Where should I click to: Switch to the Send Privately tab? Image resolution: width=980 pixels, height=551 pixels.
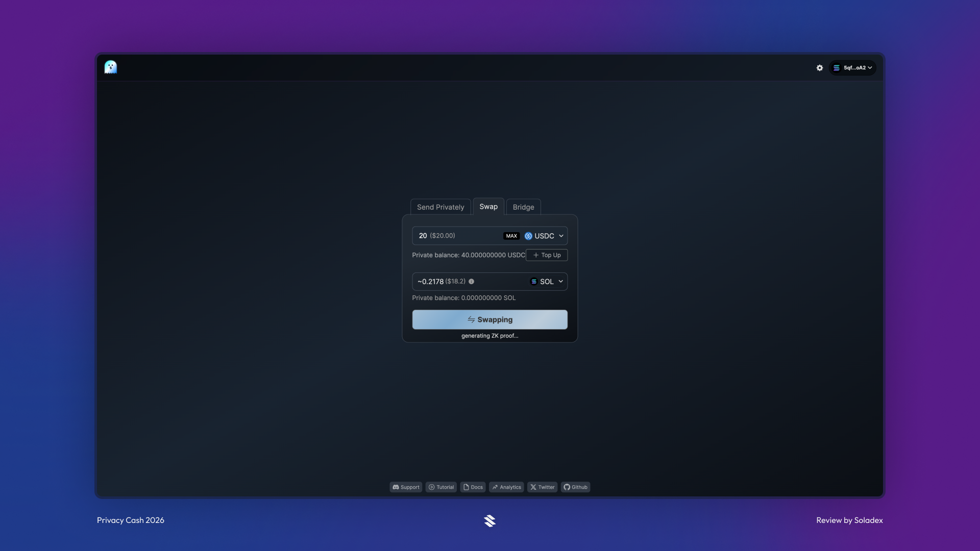coord(440,207)
